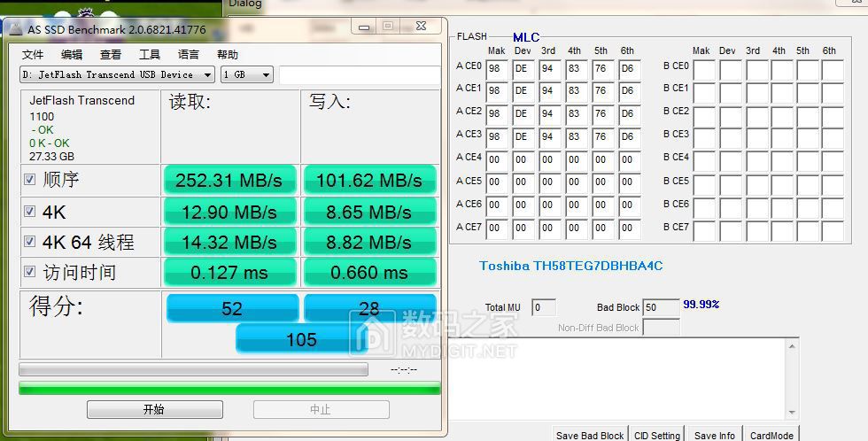The image size is (868, 441).
Task: Toggle the 访问时间 access time checkbox
Action: pyautogui.click(x=30, y=272)
